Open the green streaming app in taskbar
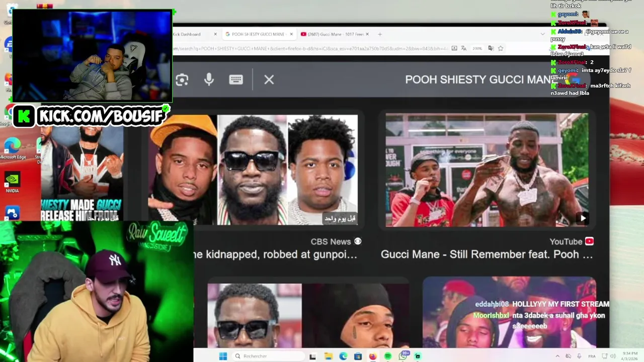The width and height of the screenshot is (644, 362). (x=418, y=356)
